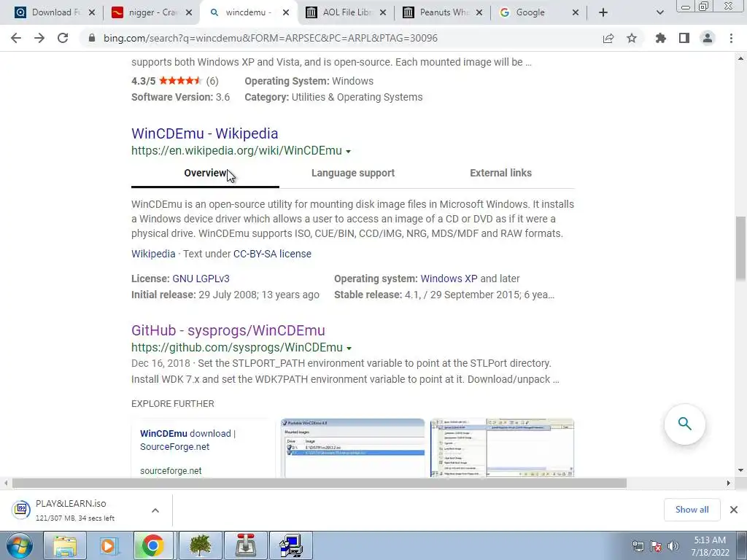The height and width of the screenshot is (560, 747).
Task: Open Action Center flag tray icon
Action: 656,546
